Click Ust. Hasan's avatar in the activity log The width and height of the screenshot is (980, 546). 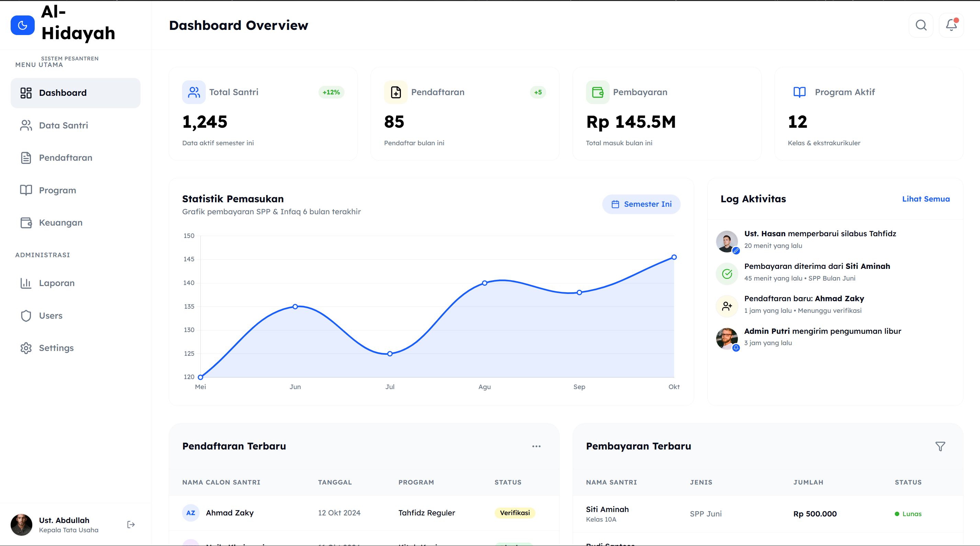point(726,241)
